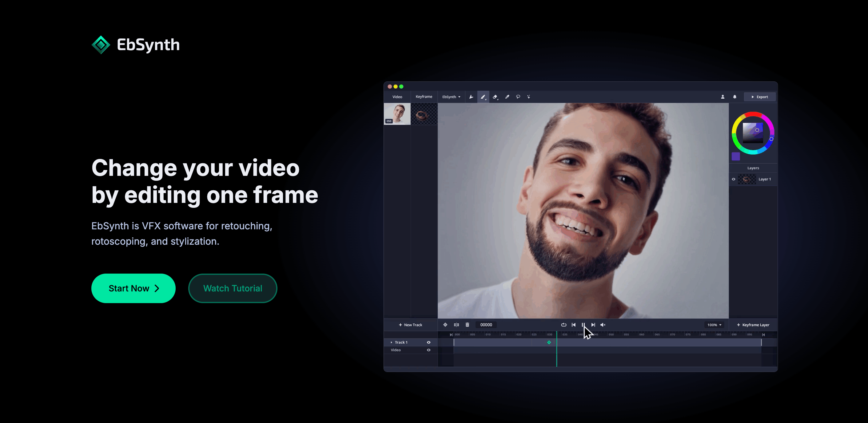Click the Start Now button
The width and height of the screenshot is (868, 423).
pos(133,288)
